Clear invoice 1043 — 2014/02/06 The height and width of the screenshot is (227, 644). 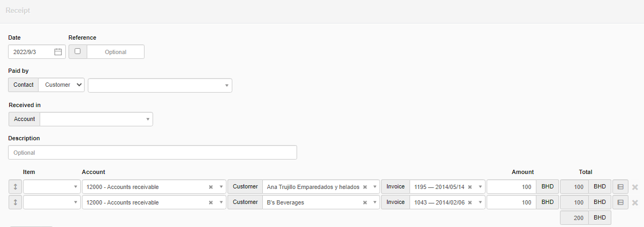click(469, 202)
